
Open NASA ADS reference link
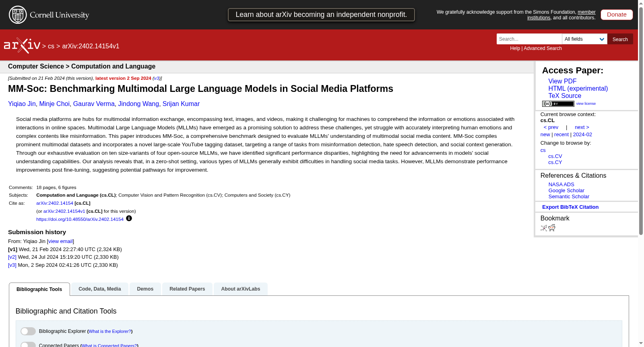coord(561,185)
